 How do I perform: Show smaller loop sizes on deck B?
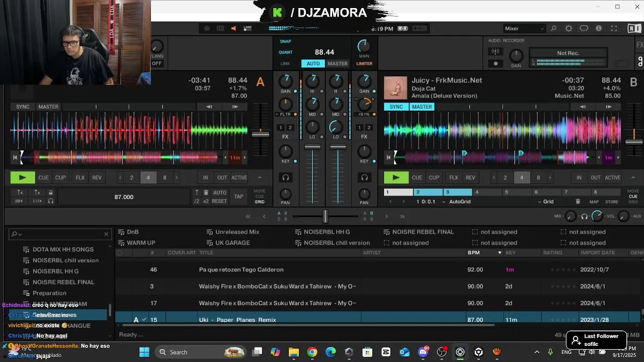pyautogui.click(x=493, y=177)
